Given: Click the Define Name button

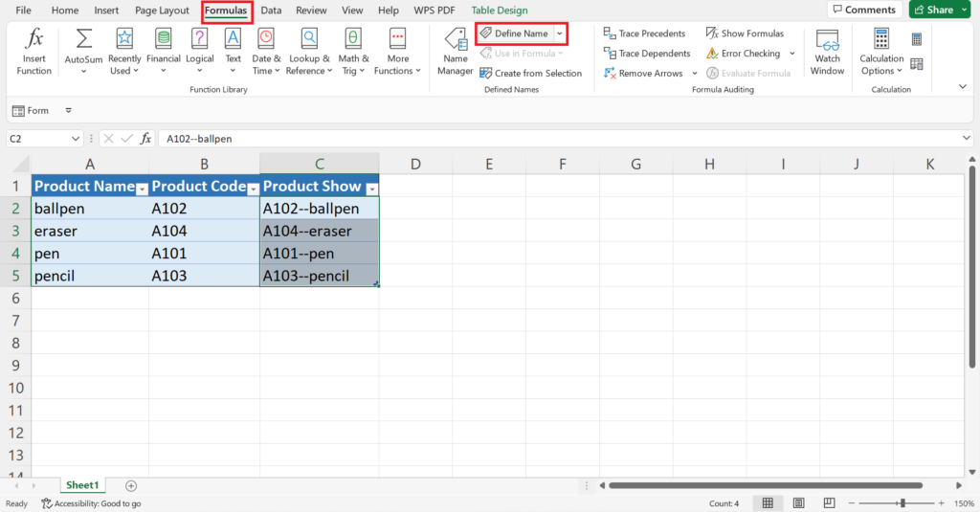Looking at the screenshot, I should tap(514, 33).
